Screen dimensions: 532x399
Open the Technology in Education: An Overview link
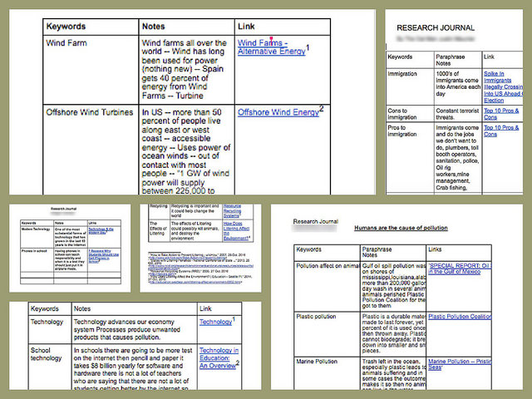pos(219,358)
